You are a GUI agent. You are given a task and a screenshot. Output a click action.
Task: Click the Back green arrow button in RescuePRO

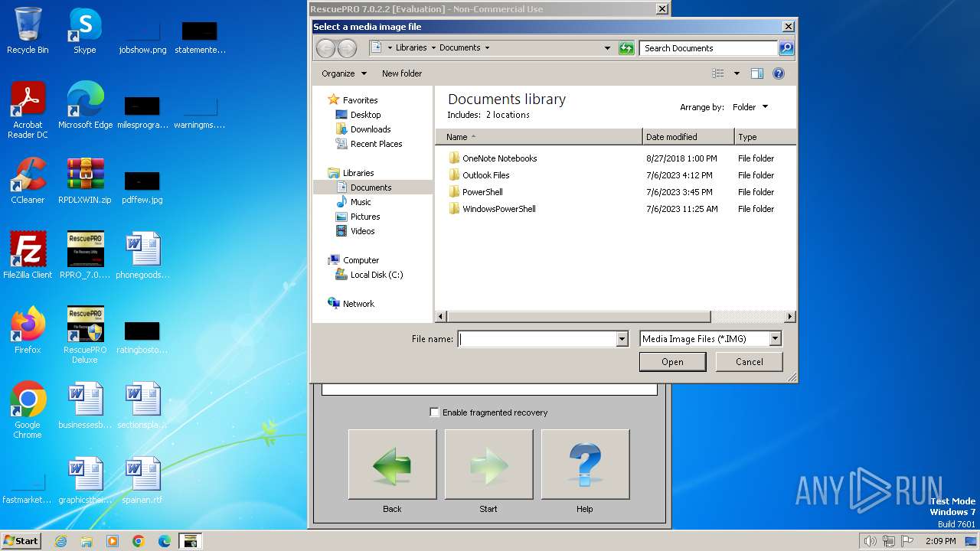pos(392,465)
